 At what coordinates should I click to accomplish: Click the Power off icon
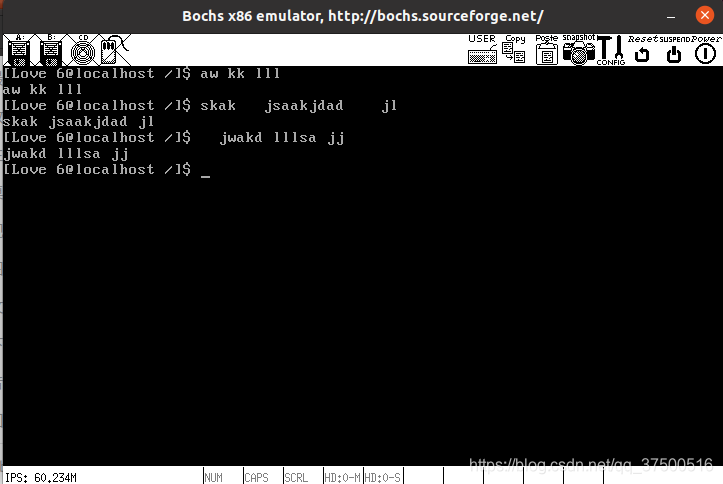click(x=705, y=50)
